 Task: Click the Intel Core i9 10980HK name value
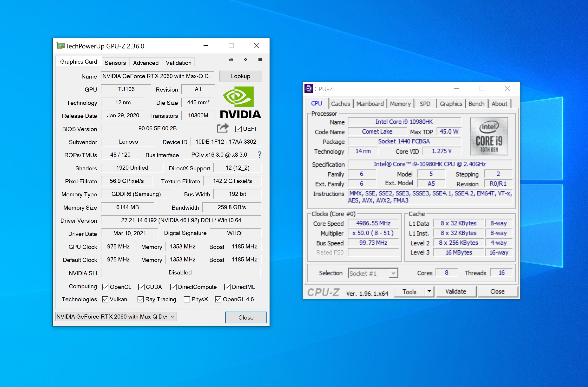(404, 122)
